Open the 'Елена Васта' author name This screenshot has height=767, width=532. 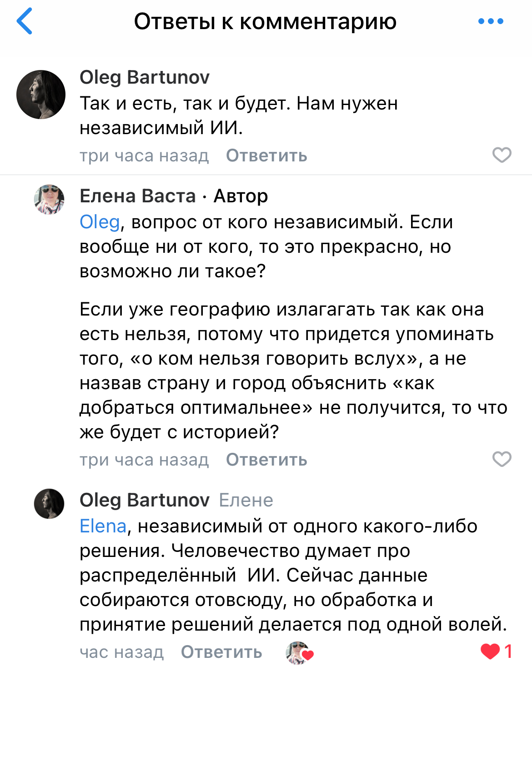pyautogui.click(x=138, y=196)
